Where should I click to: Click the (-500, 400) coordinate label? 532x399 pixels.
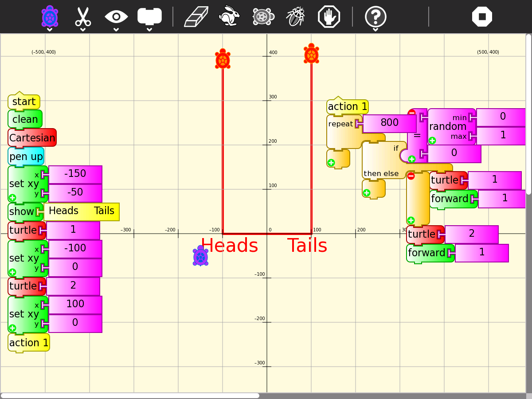click(x=44, y=52)
